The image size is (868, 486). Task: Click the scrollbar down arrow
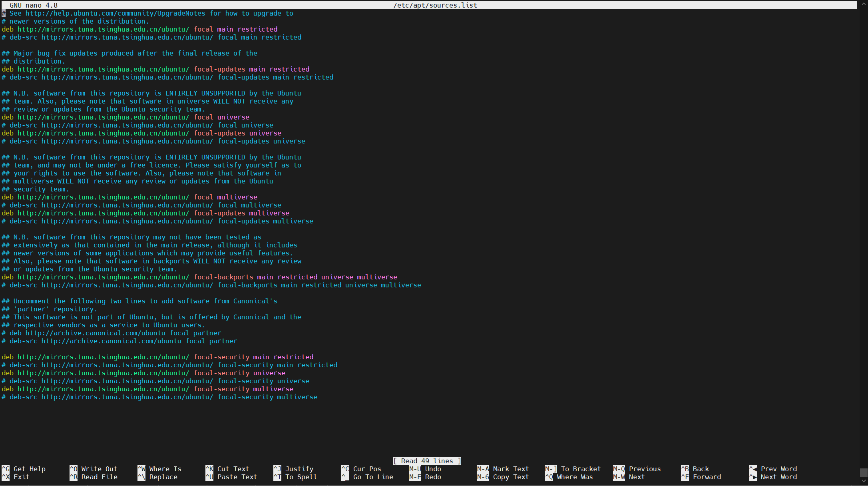[x=864, y=482]
